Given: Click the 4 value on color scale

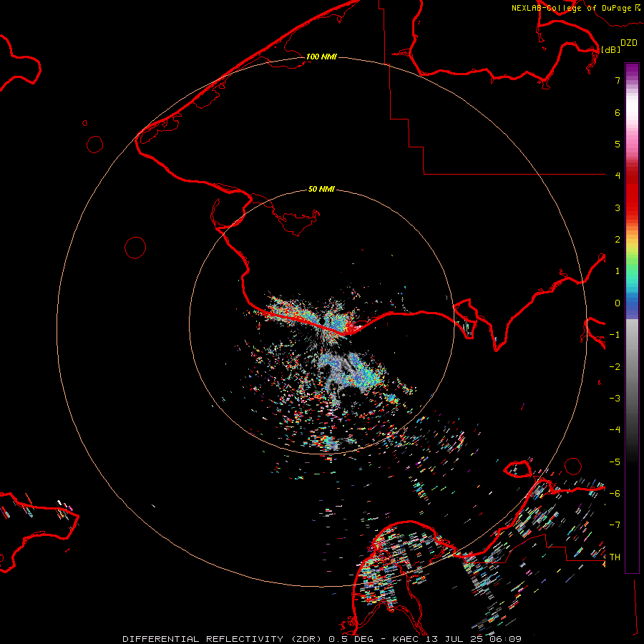Looking at the screenshot, I should pos(618,175).
